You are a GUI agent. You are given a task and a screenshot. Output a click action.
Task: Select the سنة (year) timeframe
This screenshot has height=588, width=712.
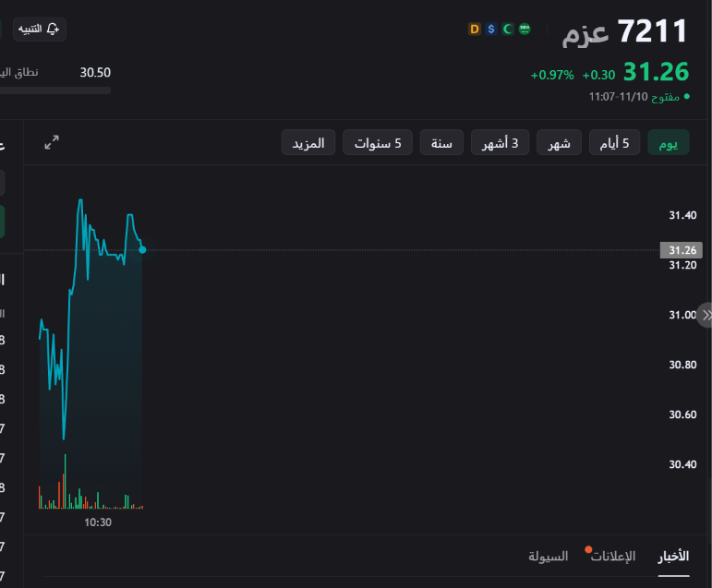tap(441, 142)
